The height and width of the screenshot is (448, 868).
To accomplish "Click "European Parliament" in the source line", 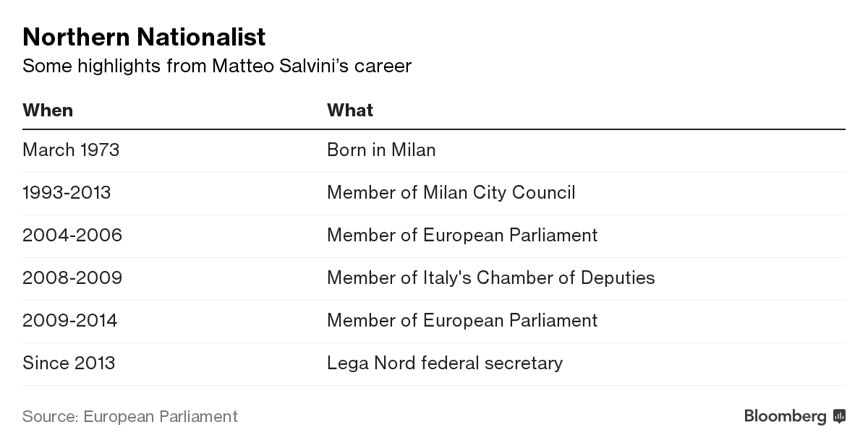I will (x=161, y=416).
